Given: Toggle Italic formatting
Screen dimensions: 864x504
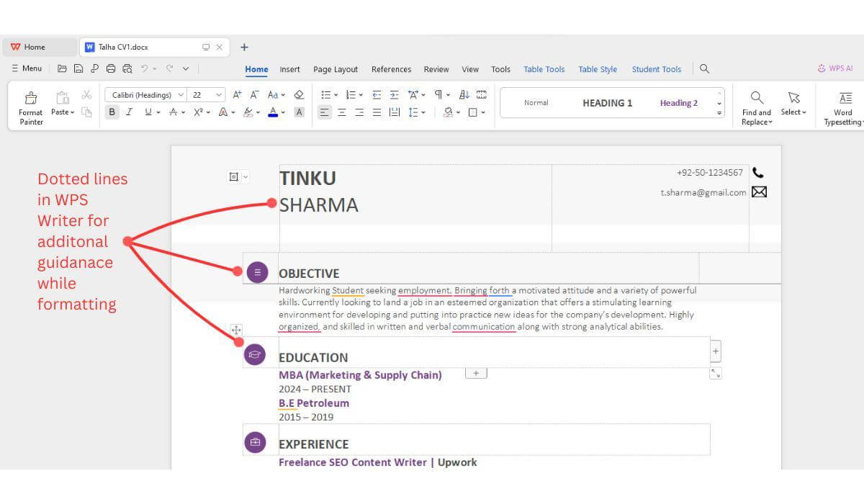Looking at the screenshot, I should pos(130,112).
